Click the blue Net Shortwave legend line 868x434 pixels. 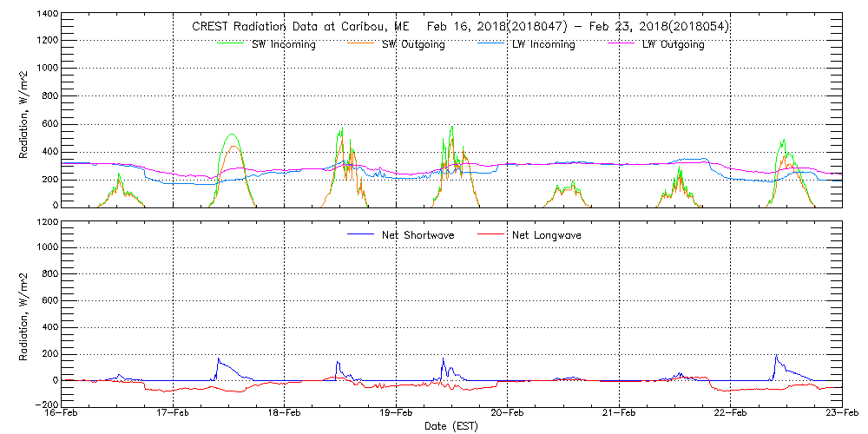358,234
